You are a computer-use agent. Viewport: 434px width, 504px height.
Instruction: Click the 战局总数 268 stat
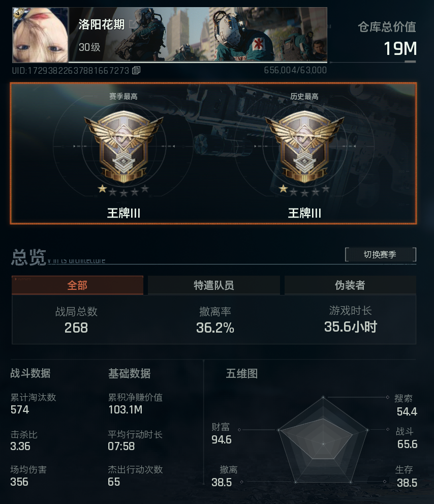(x=76, y=320)
